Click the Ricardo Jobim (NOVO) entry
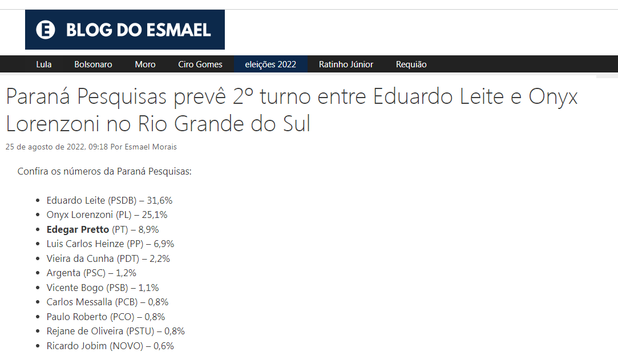The image size is (618, 364). pyautogui.click(x=110, y=346)
